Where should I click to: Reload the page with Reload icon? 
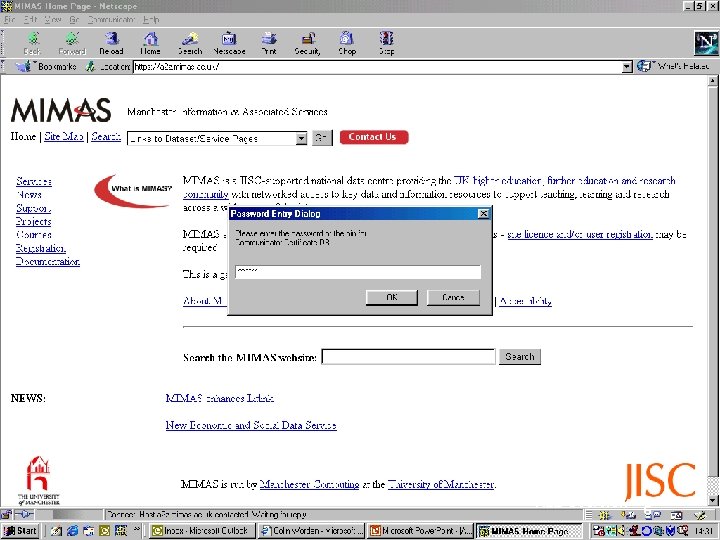[112, 43]
